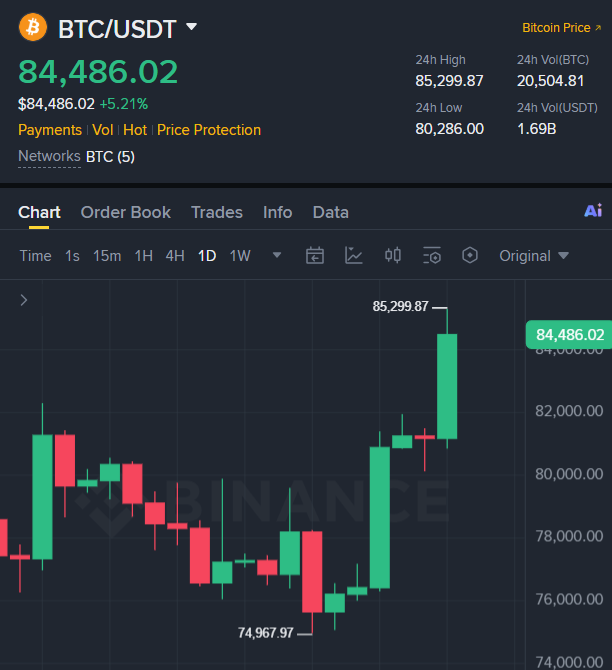
Task: Click the 85,299.87 high marker on chart
Action: point(400,306)
